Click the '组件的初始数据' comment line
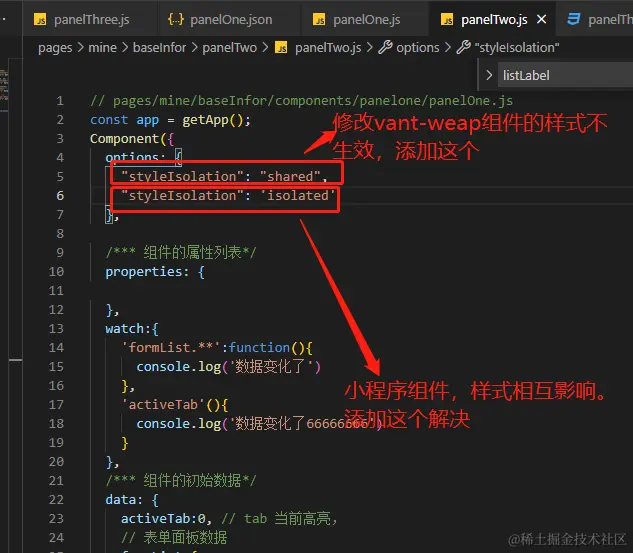The height and width of the screenshot is (553, 633). [x=181, y=481]
